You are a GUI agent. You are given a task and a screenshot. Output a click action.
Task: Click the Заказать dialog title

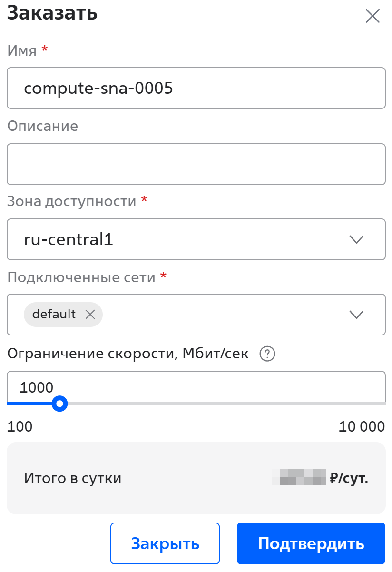click(52, 13)
